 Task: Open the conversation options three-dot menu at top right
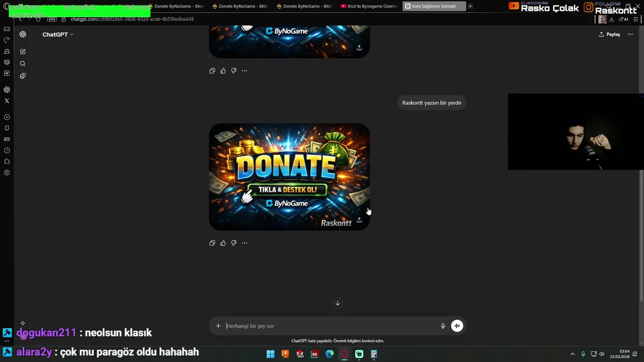point(630,34)
